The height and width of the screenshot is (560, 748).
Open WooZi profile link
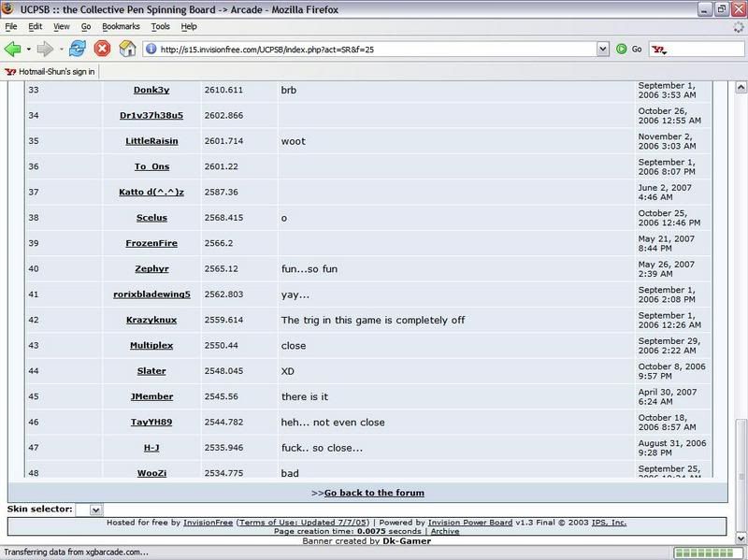point(151,473)
